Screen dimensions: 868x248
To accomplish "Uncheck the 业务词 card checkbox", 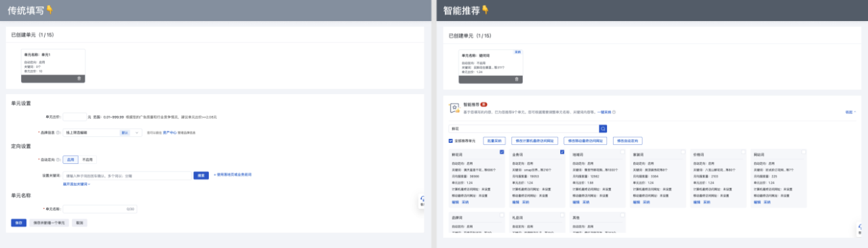I will [x=562, y=152].
